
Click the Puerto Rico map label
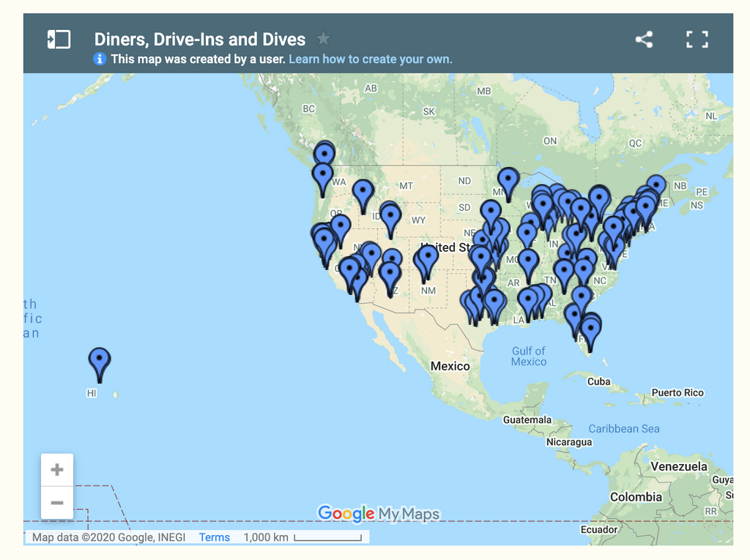[677, 392]
